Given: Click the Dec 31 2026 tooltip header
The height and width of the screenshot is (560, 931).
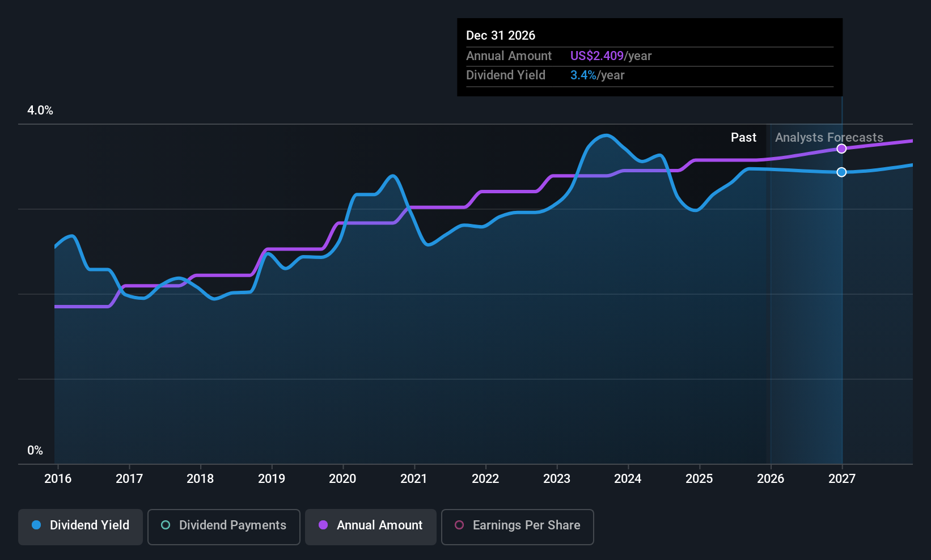Looking at the screenshot, I should [501, 35].
